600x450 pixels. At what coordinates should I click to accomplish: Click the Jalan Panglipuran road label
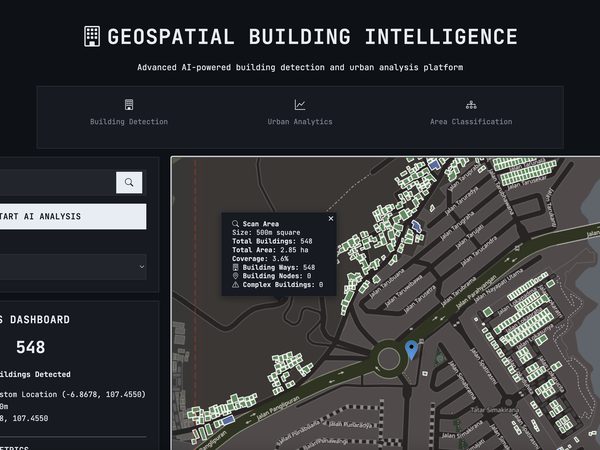click(278, 409)
